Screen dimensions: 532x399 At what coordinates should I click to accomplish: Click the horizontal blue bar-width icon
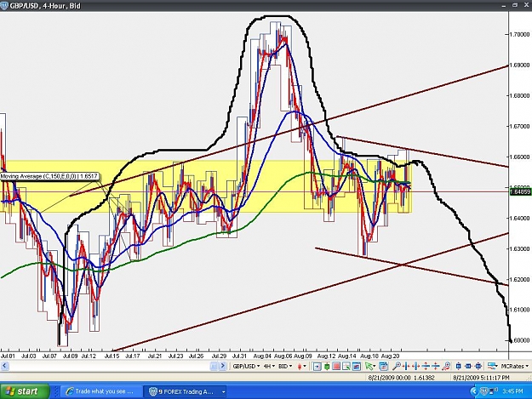468,366
